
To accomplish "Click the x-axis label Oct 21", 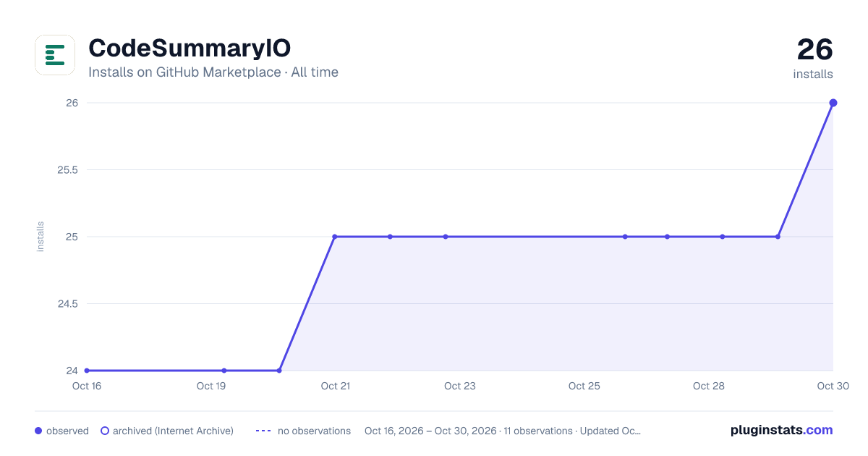I will click(336, 386).
